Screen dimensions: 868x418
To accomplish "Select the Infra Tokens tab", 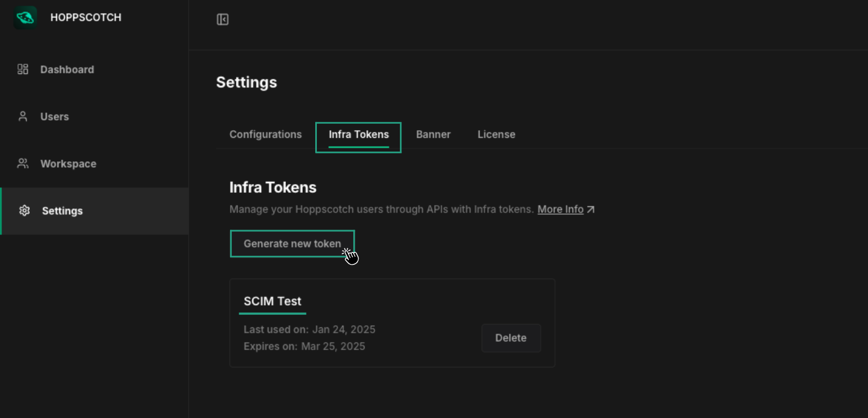I will (x=359, y=135).
